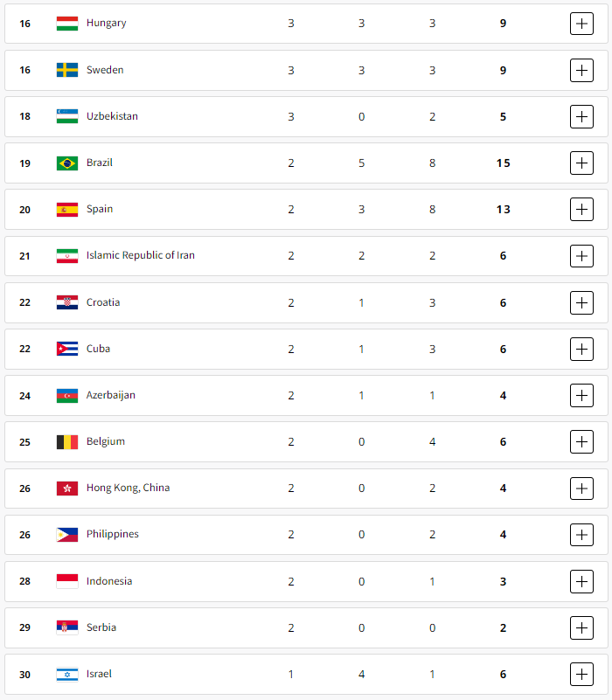Click the Azerbaijan flag icon
This screenshot has width=612, height=700.
point(67,396)
